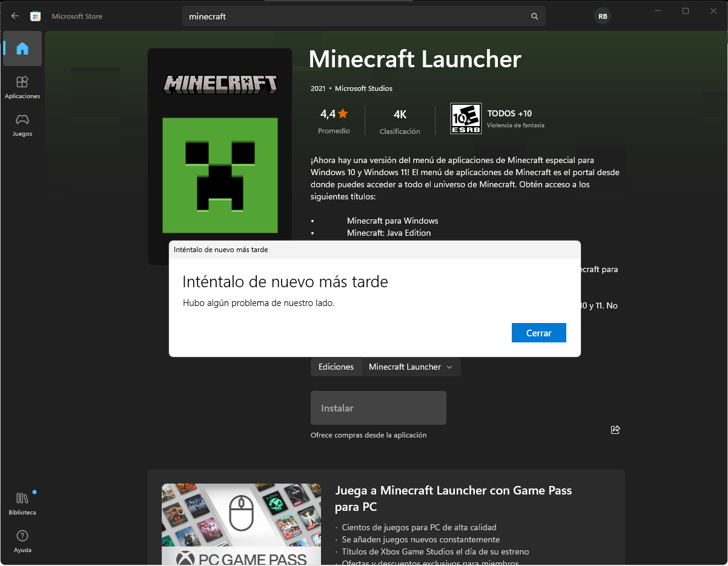
Task: Open the Minecraft Launcher editions dropdown
Action: [x=411, y=367]
